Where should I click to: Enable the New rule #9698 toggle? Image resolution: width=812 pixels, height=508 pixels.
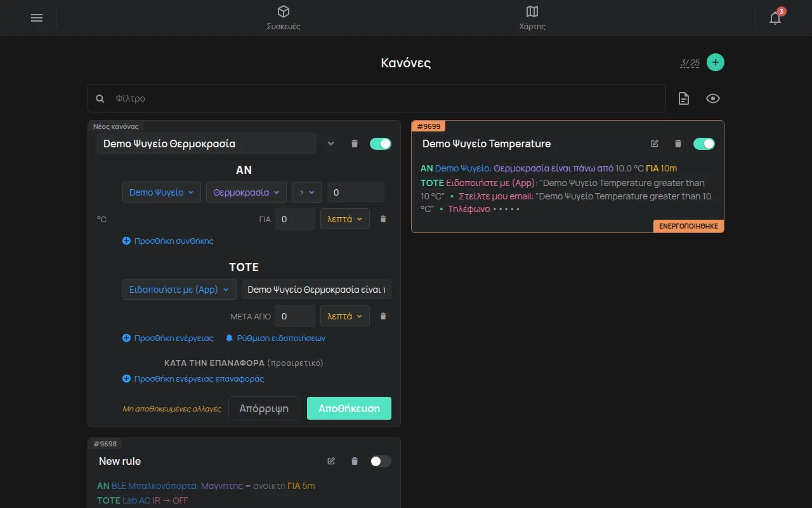(381, 461)
